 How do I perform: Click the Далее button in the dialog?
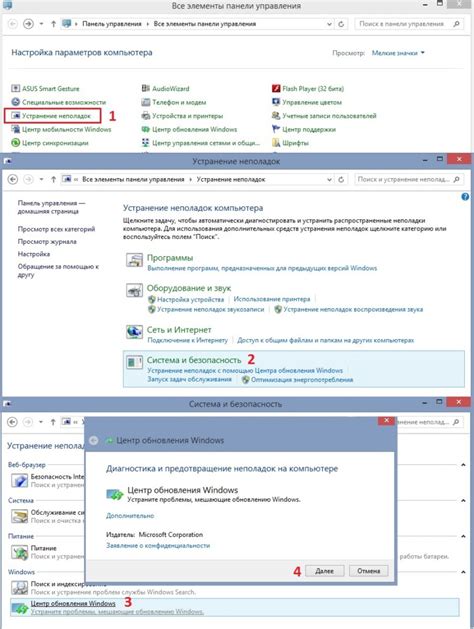[324, 571]
